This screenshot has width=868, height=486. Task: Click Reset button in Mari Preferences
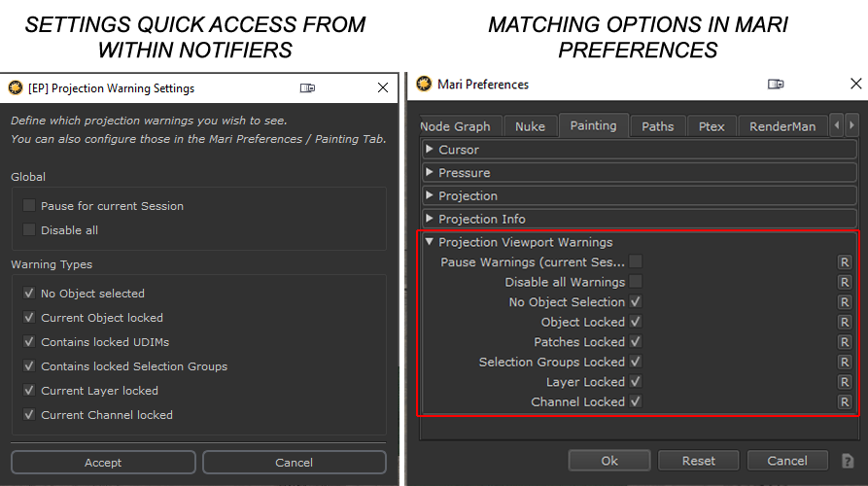point(698,461)
